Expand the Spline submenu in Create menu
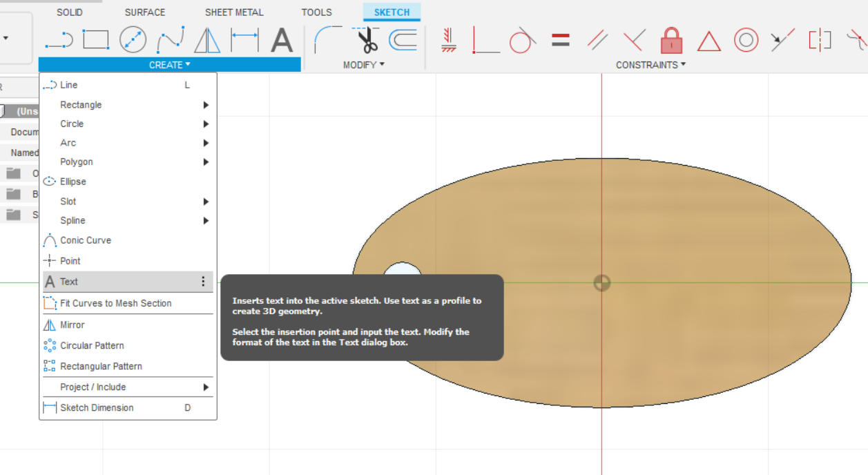Viewport: 868px width, 475px height. pyautogui.click(x=206, y=221)
